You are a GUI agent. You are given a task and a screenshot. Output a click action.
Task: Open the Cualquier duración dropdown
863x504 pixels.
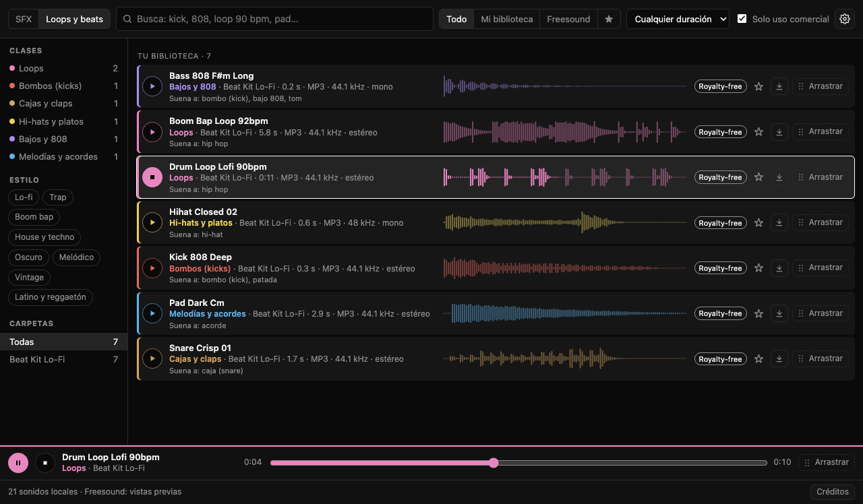pos(678,19)
